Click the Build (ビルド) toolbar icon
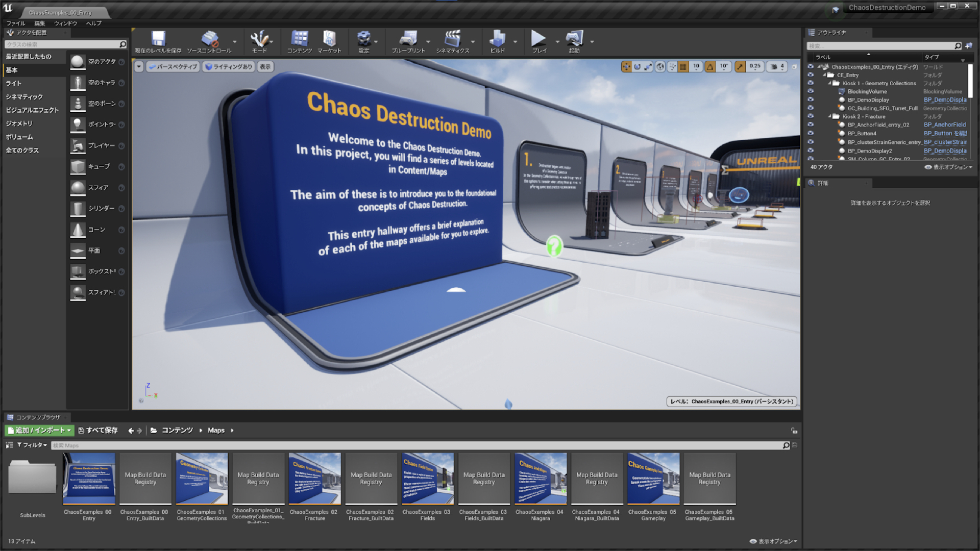980x551 pixels. tap(497, 39)
